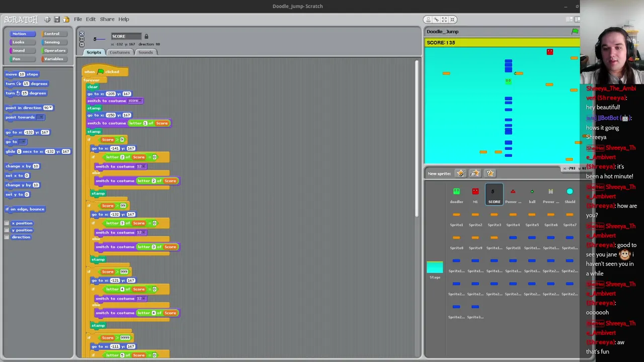Click the move 10 steps block
The image size is (644, 362).
point(22,74)
